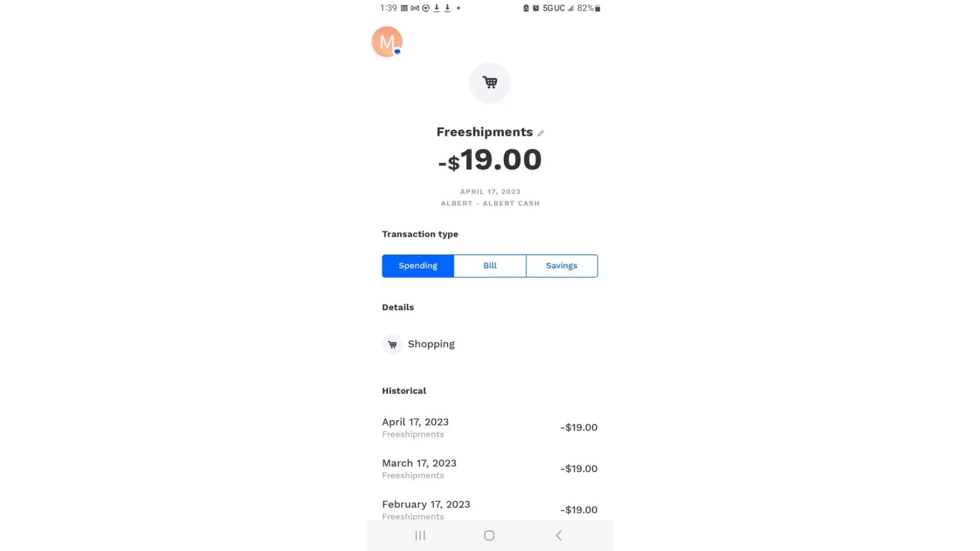The width and height of the screenshot is (980, 551).
Task: Open April 17, 2023 historical transaction
Action: 489,428
